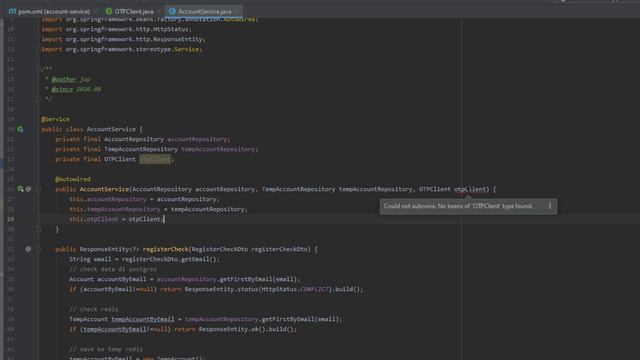
Task: Click the registerCheck method name
Action: pos(165,249)
